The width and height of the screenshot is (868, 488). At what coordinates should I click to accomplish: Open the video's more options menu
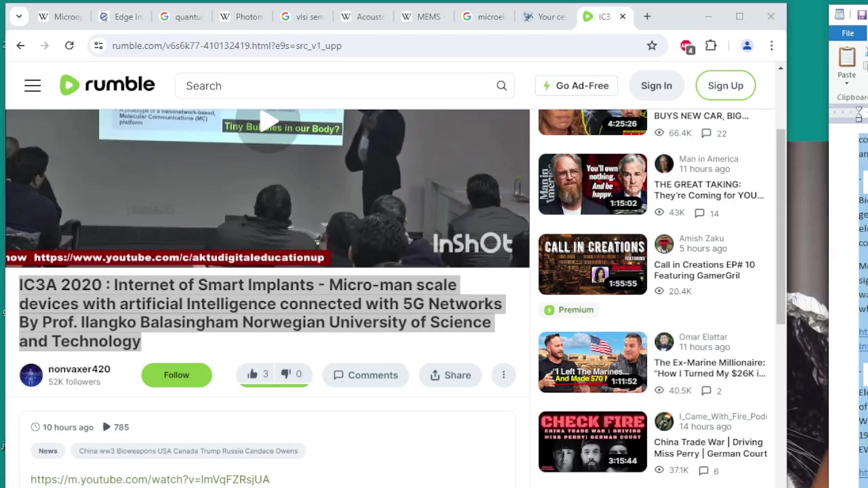503,375
